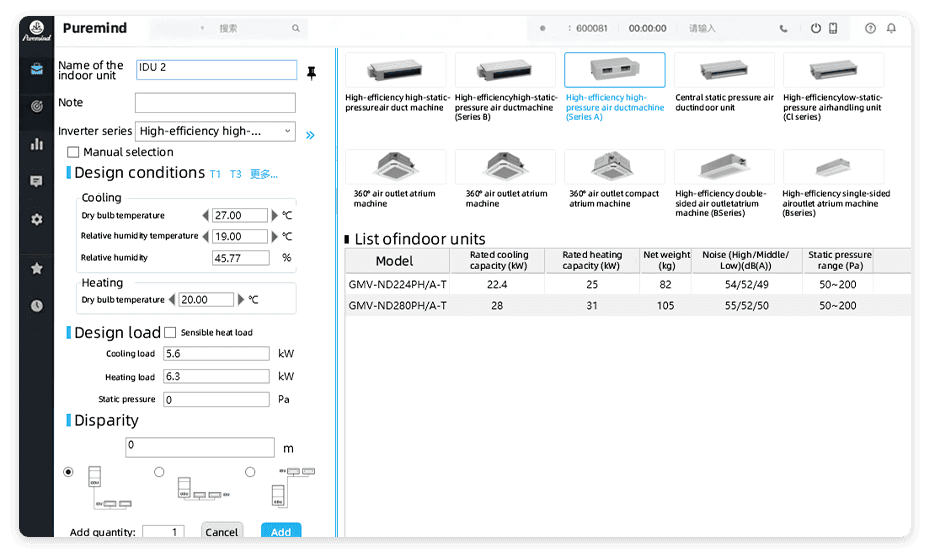Open the settings gear in sidebar
The height and width of the screenshot is (555, 927).
point(37,219)
